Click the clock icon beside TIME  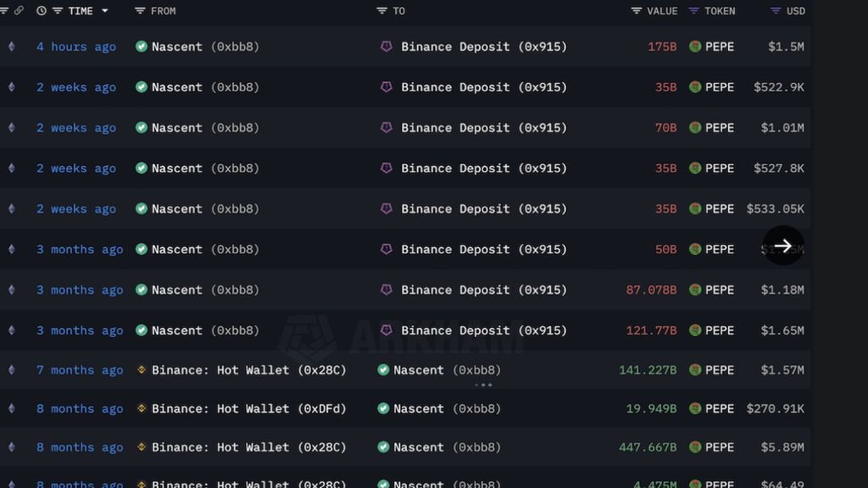(x=41, y=10)
